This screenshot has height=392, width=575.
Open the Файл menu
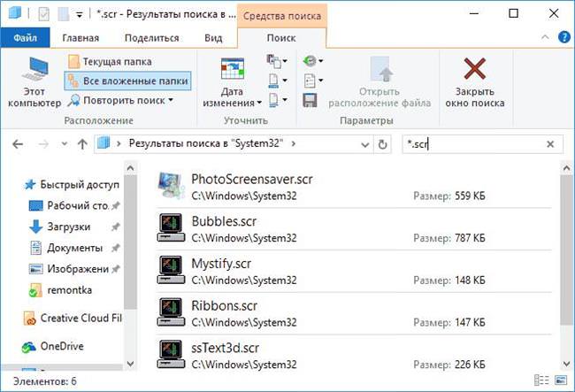[x=25, y=38]
